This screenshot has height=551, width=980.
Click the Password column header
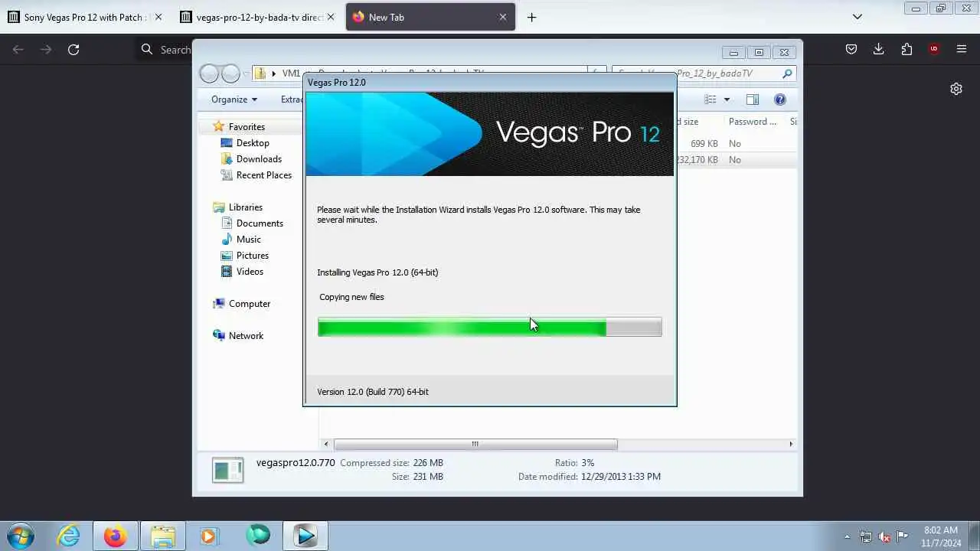[x=753, y=122]
